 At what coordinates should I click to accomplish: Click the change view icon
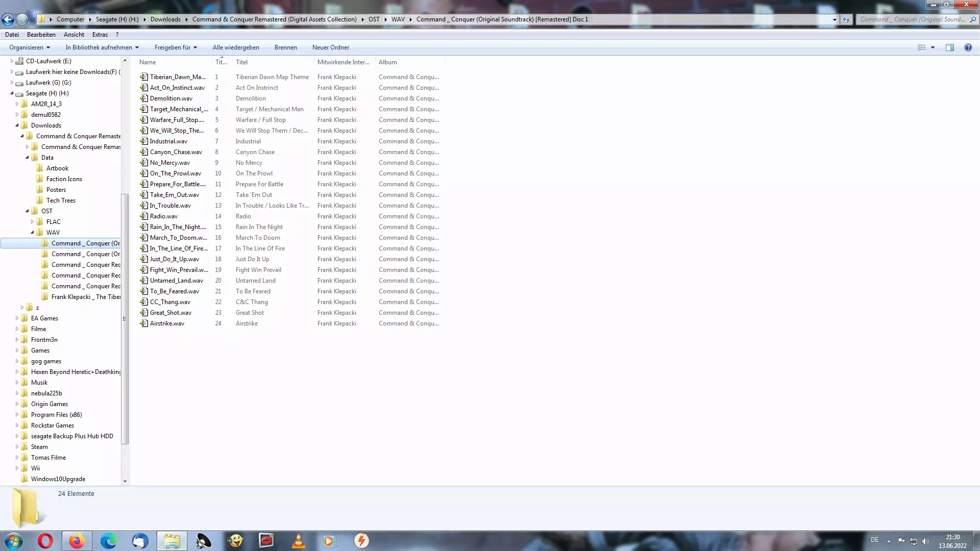click(922, 47)
